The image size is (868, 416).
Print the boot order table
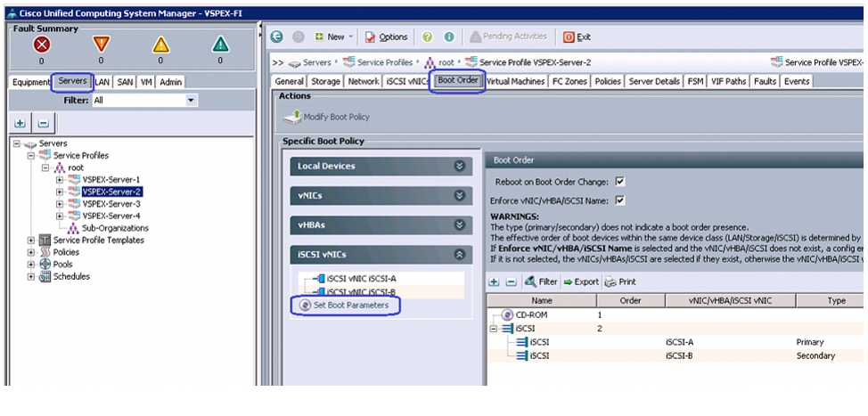coord(620,282)
